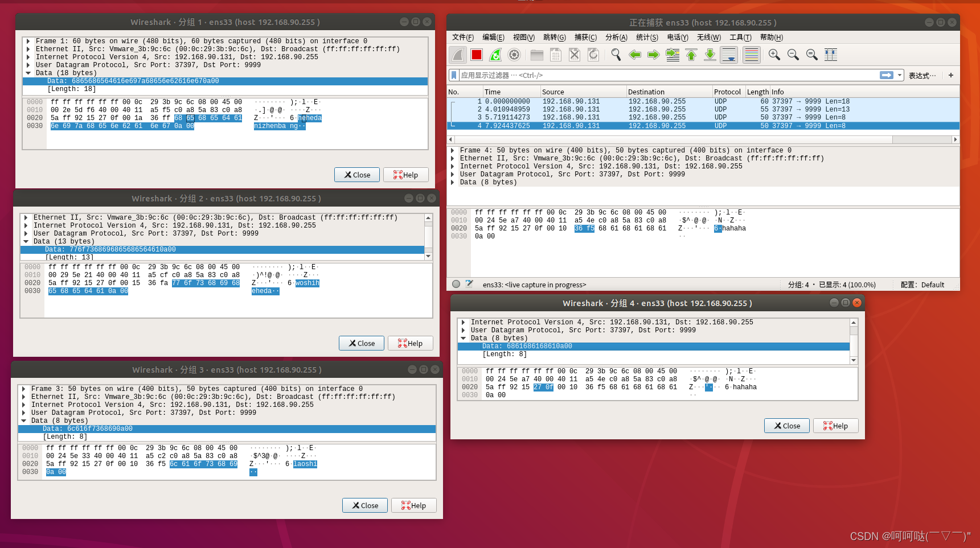Expand Internet Protocol Version 4 in 分组 4

pos(464,322)
